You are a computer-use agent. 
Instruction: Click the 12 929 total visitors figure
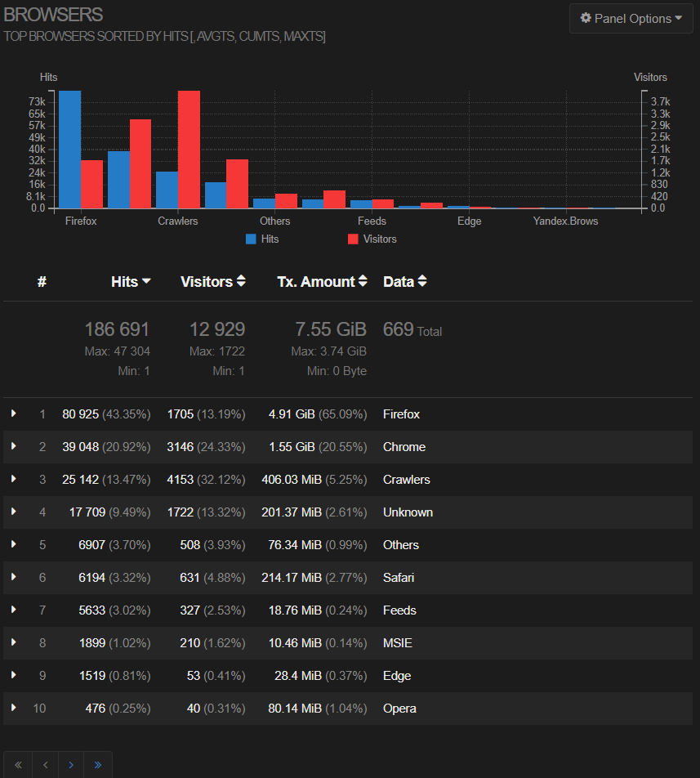click(x=217, y=329)
